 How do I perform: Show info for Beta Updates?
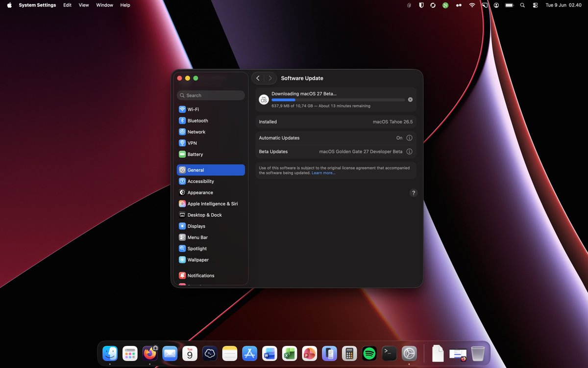410,152
